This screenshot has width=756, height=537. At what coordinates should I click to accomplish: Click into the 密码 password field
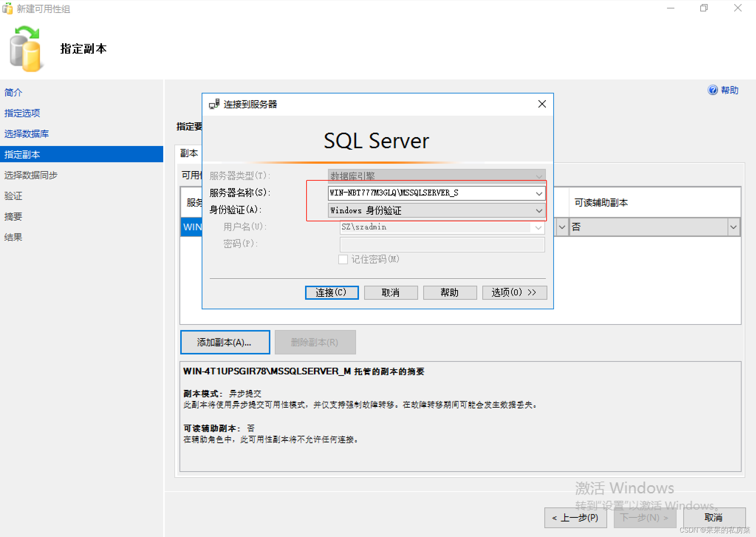point(442,245)
